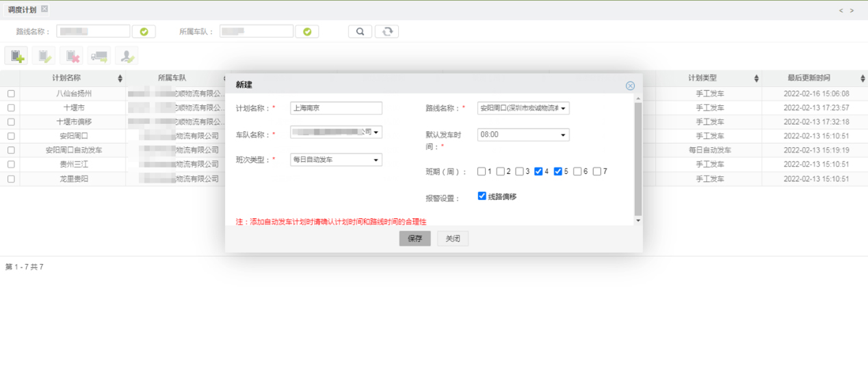868x377 pixels.
Task: Click the truck dispatch toolbar icon
Action: (x=98, y=56)
